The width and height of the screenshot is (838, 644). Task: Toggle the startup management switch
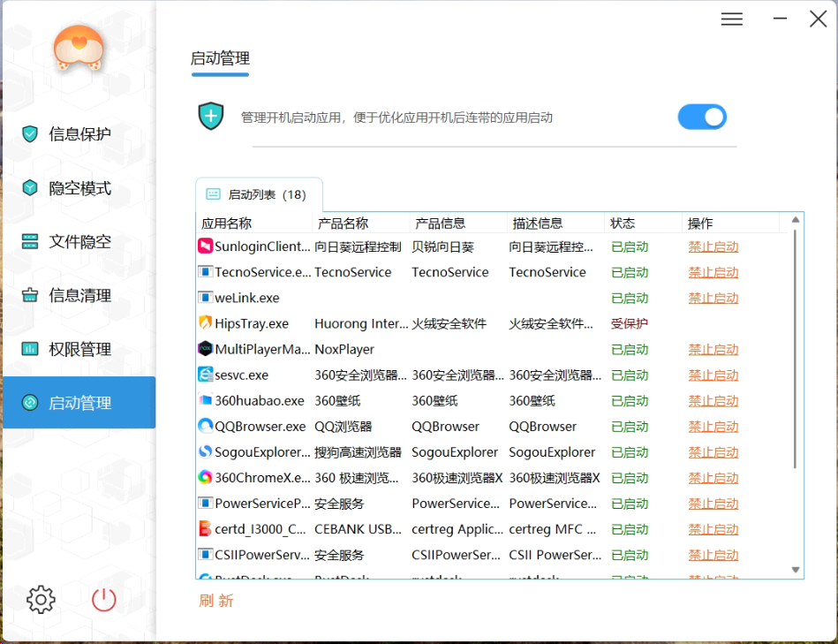(x=702, y=117)
